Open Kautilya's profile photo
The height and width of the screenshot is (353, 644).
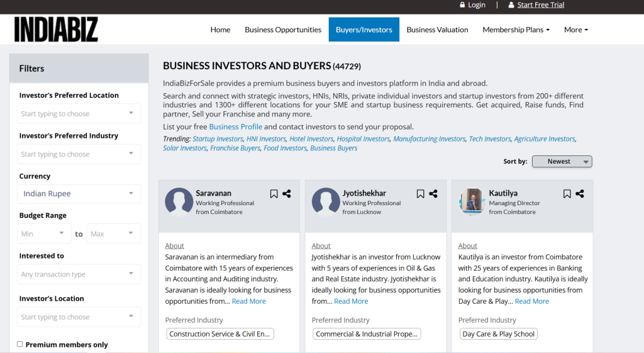472,202
